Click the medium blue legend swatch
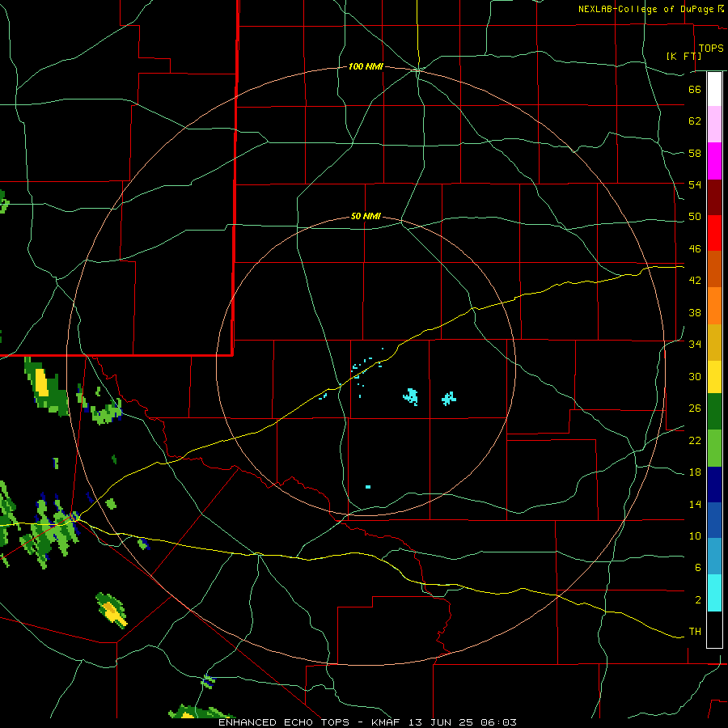This screenshot has width=728, height=728. click(x=714, y=520)
